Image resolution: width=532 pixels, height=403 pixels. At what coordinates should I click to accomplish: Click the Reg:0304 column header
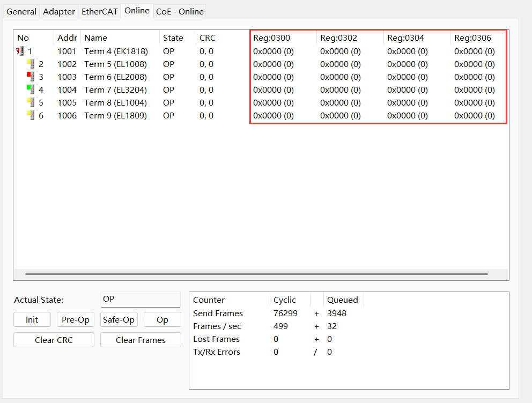[417, 38]
